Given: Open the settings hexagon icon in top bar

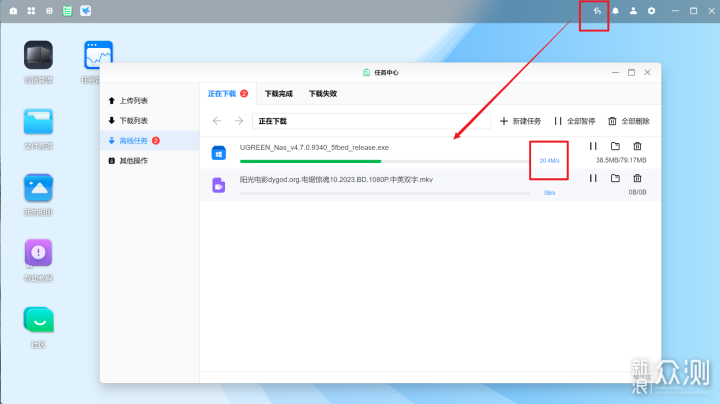Looking at the screenshot, I should [x=651, y=11].
